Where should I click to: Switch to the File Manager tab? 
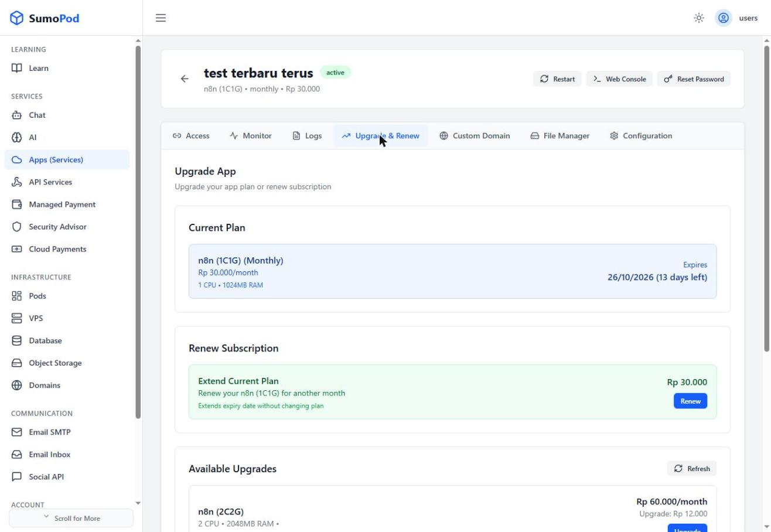click(560, 135)
